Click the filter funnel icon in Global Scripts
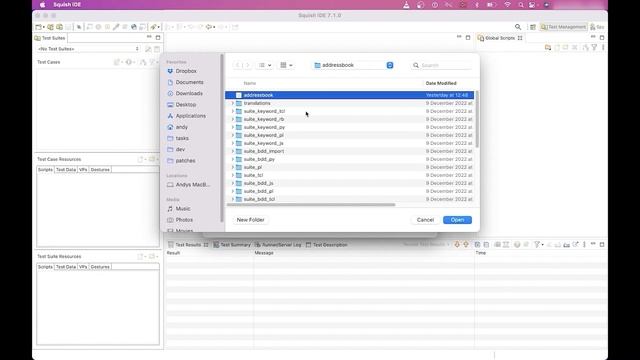The height and width of the screenshot is (360, 640). tap(594, 47)
